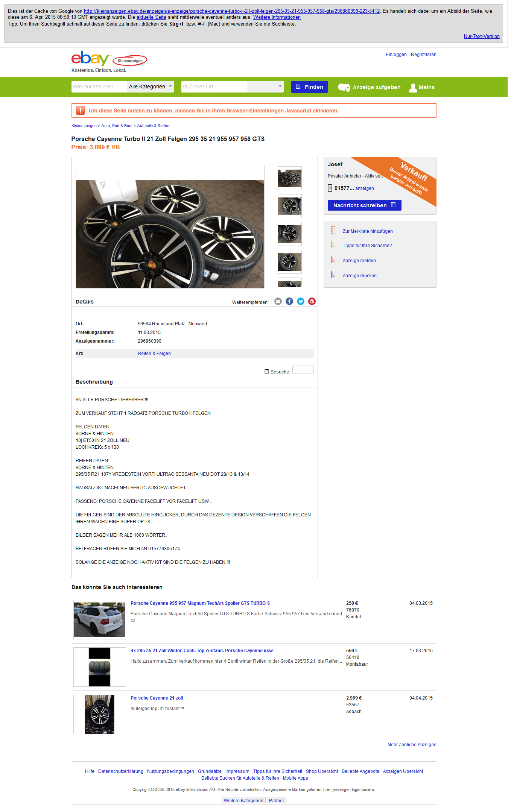Open the Alle Kategorien dropdown
Screen dimensions: 508x812
(151, 87)
